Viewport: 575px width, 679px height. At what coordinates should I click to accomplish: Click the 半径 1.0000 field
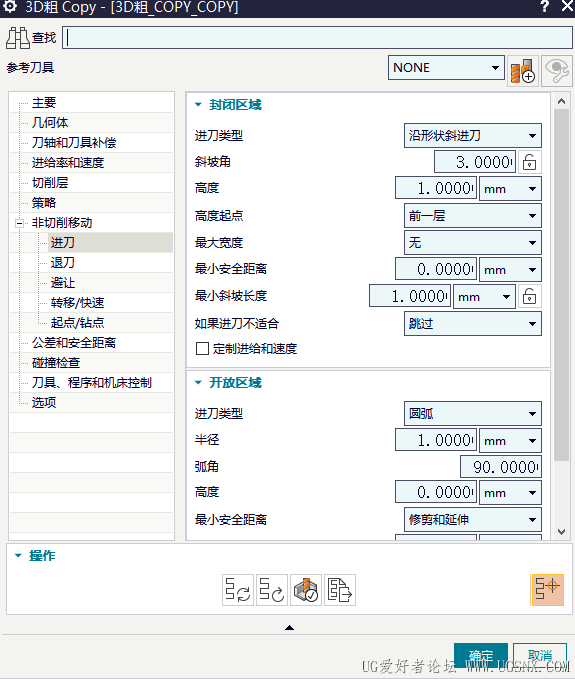pyautogui.click(x=436, y=440)
